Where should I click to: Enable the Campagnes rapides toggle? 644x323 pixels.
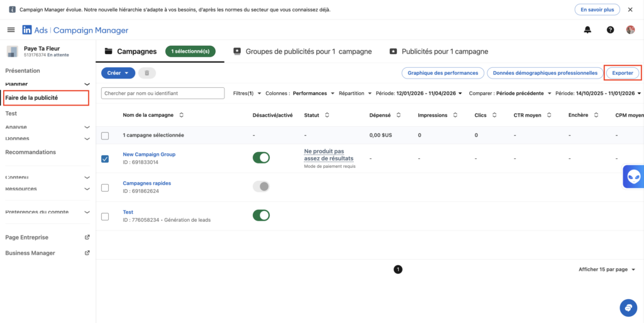pos(260,187)
